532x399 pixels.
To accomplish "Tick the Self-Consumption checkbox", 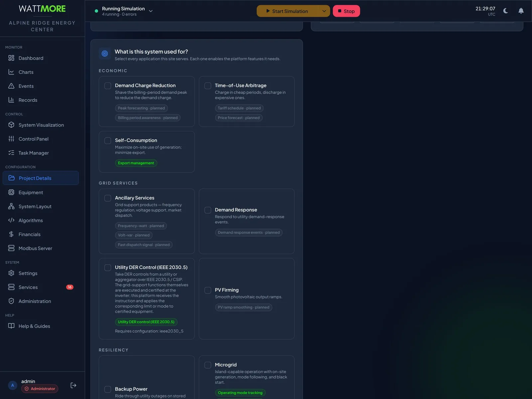I will [x=108, y=141].
